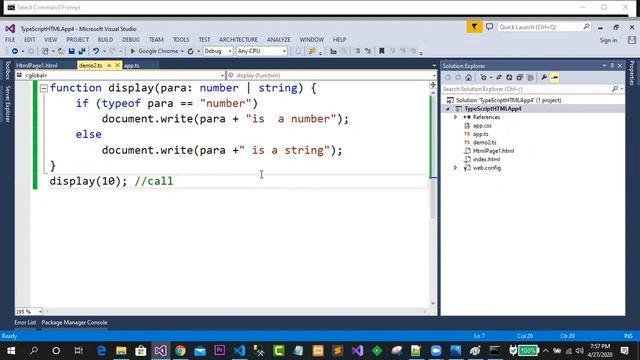Open the browser selection arrow beside Google Chrome
The image size is (640, 360).
[182, 51]
